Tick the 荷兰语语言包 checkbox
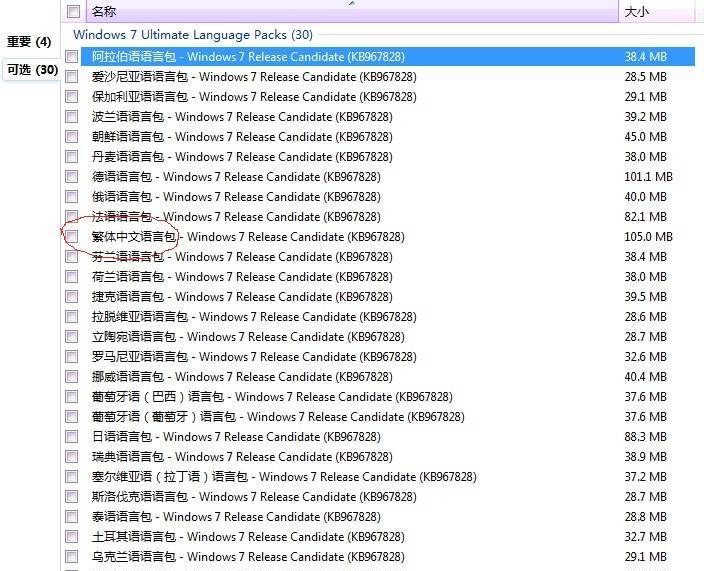 [71, 277]
